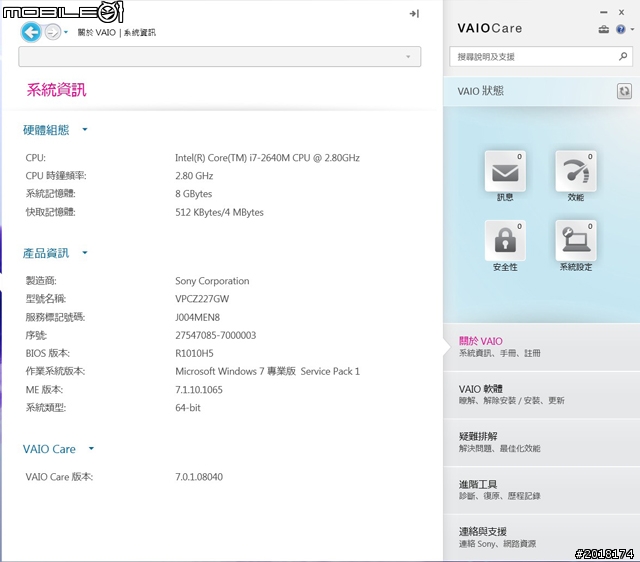
Task: Open the wide address dropdown box
Action: 220,57
